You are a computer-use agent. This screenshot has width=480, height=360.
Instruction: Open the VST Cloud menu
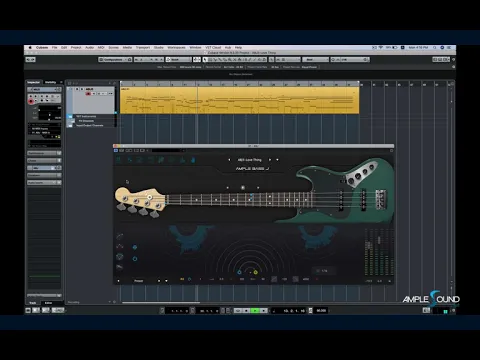point(213,48)
